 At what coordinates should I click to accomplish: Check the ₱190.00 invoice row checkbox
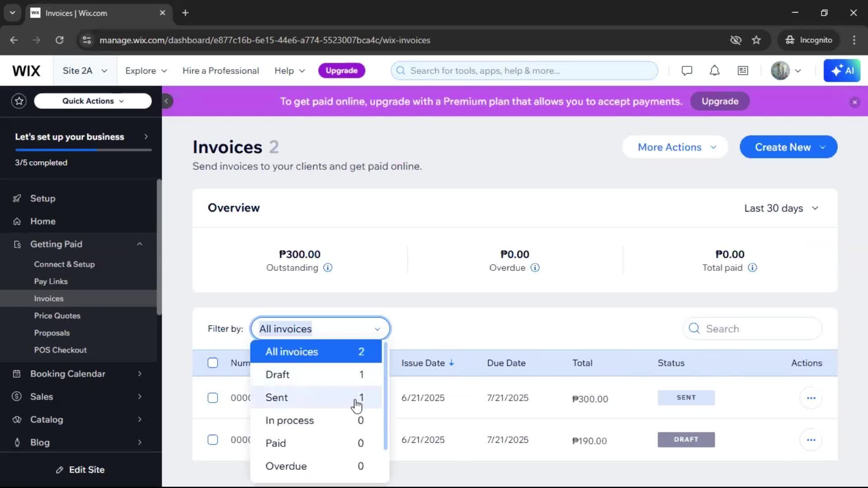click(212, 440)
